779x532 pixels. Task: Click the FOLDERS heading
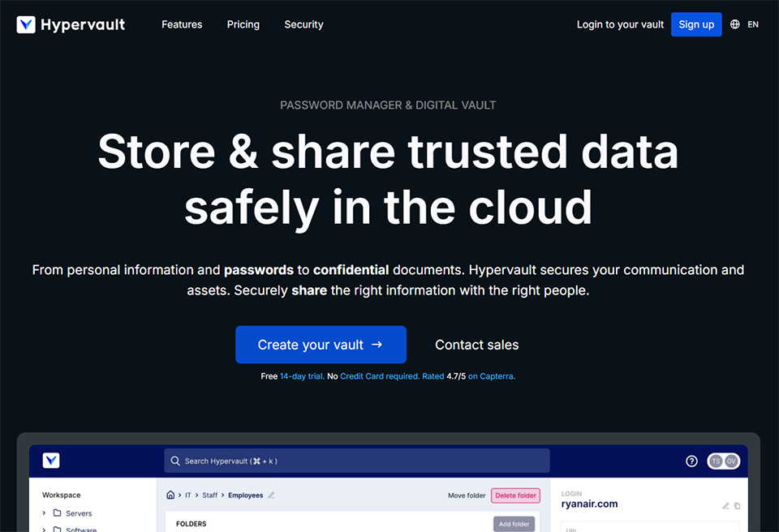click(x=192, y=524)
